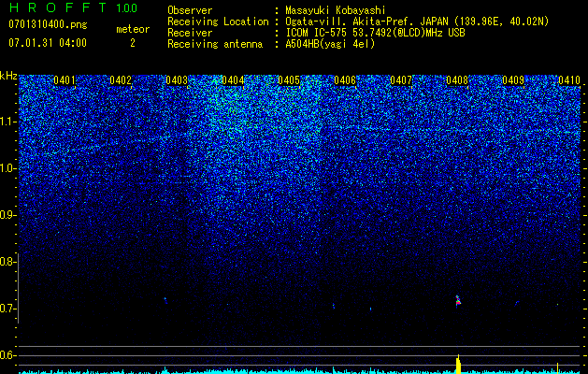This screenshot has width=588, height=374.
Task: Click observer name Masayuki Kobayashi
Action: point(336,10)
